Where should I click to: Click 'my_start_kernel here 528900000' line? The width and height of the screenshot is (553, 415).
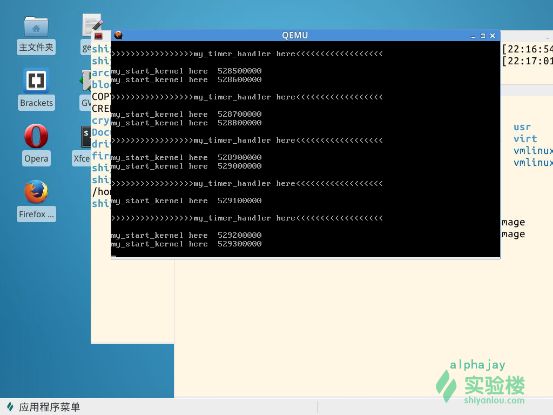click(x=187, y=157)
